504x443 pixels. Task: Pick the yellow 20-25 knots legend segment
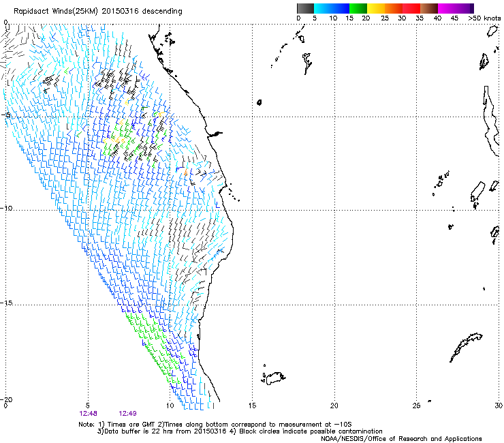point(376,8)
